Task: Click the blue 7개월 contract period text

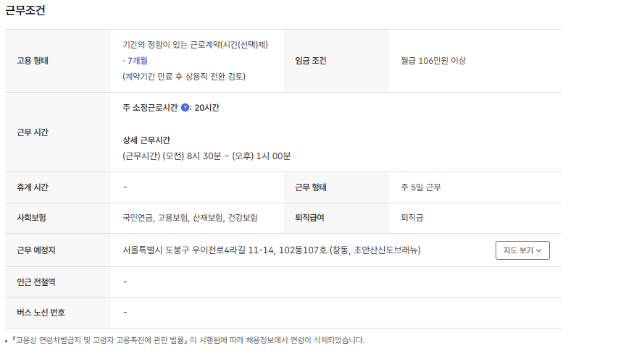Action: [x=135, y=61]
